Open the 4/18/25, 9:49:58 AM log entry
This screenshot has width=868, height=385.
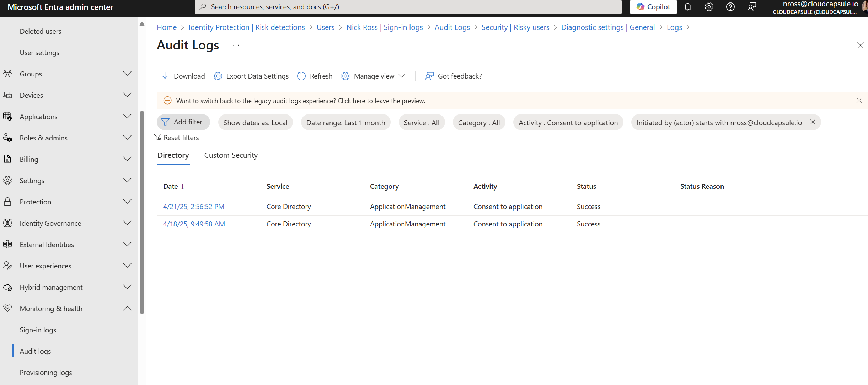(194, 224)
